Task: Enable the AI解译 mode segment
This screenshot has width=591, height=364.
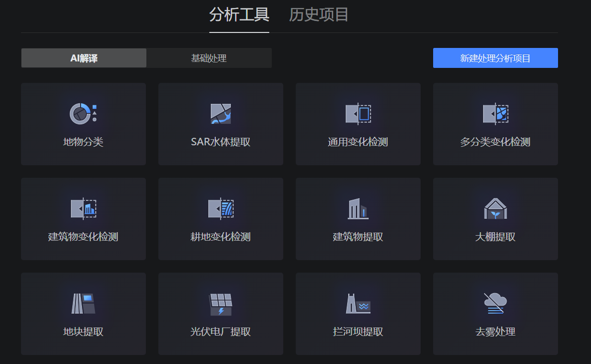Action: tap(83, 58)
